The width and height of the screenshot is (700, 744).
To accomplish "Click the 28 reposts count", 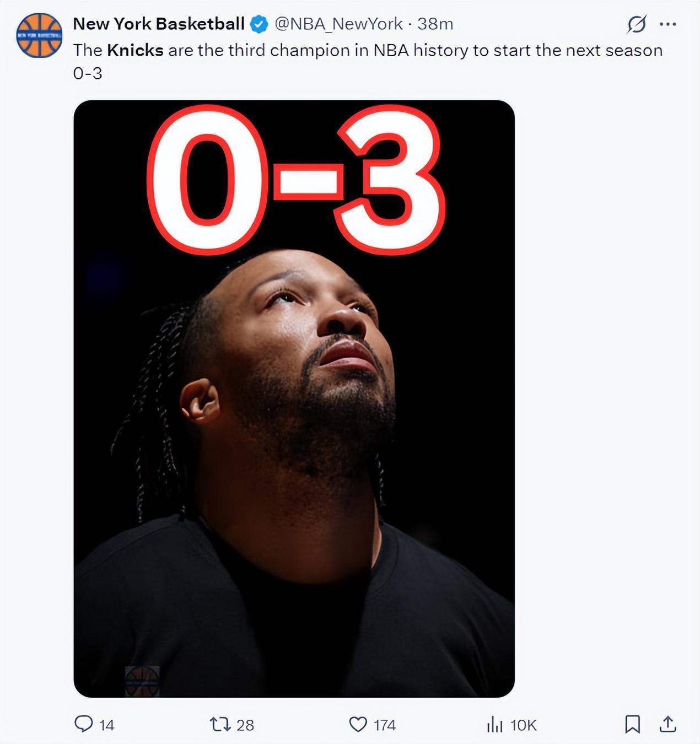I will pos(245,725).
